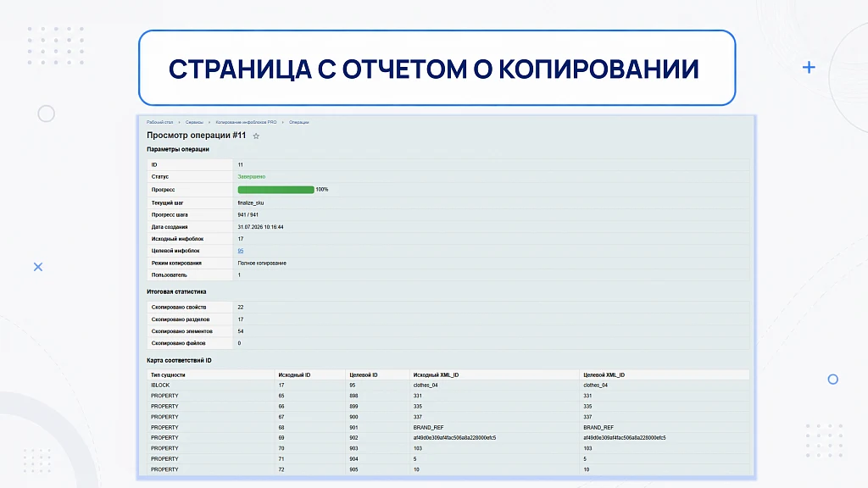Click the 'Режим копирования' label
Image resolution: width=868 pixels, height=488 pixels.
(x=176, y=263)
